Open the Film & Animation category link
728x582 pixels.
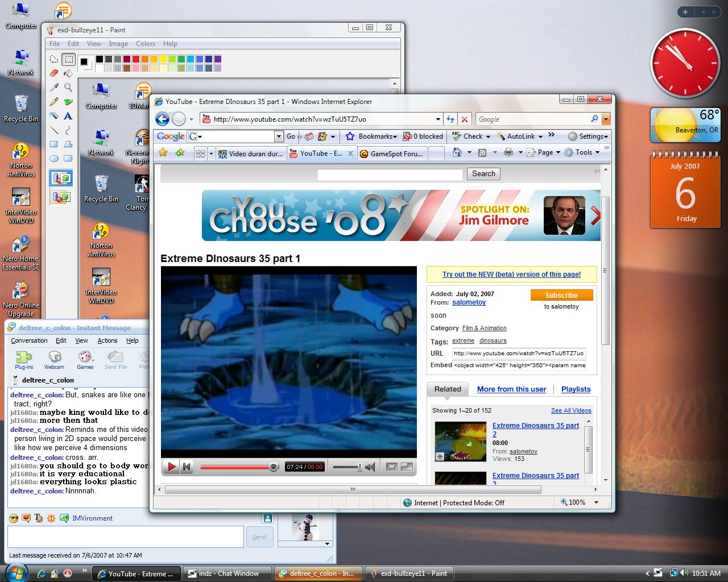(x=484, y=328)
